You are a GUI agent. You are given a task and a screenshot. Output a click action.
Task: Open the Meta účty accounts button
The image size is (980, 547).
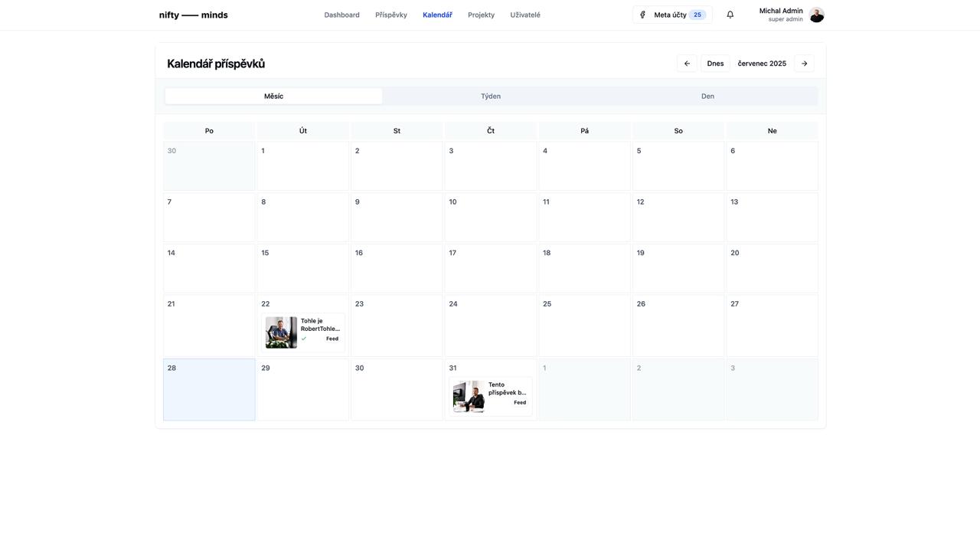click(672, 15)
